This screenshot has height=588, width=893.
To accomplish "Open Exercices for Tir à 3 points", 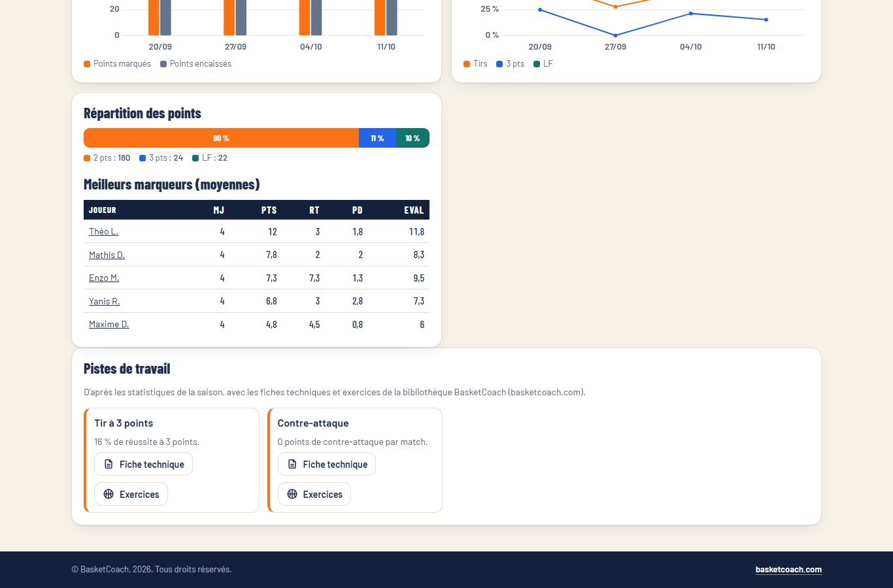I will point(131,495).
